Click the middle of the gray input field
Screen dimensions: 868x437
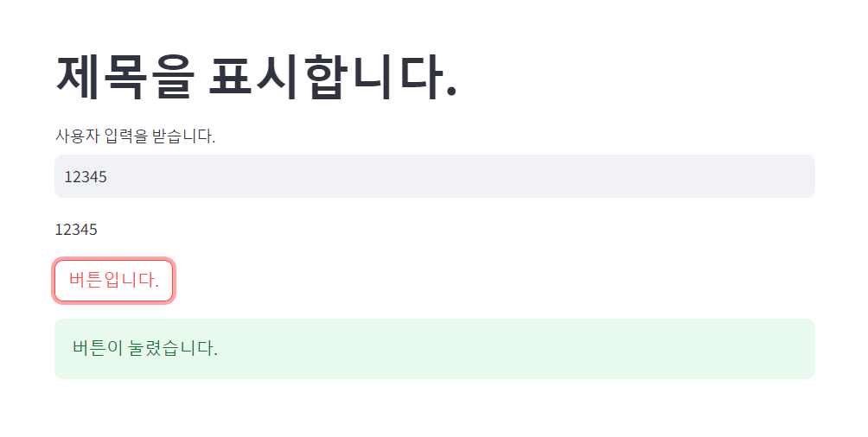point(435,176)
